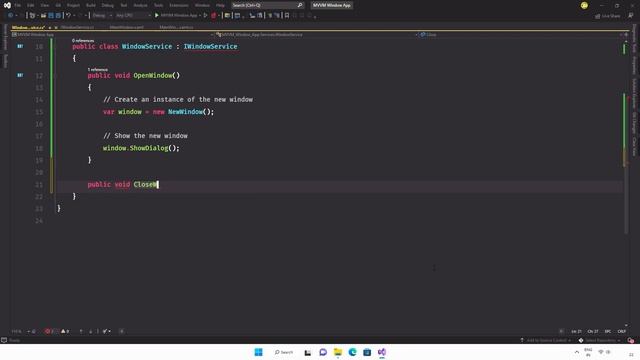Open the type navigation dropdown (WindowService)
Screen dimensions: 640x360
(x=317, y=35)
